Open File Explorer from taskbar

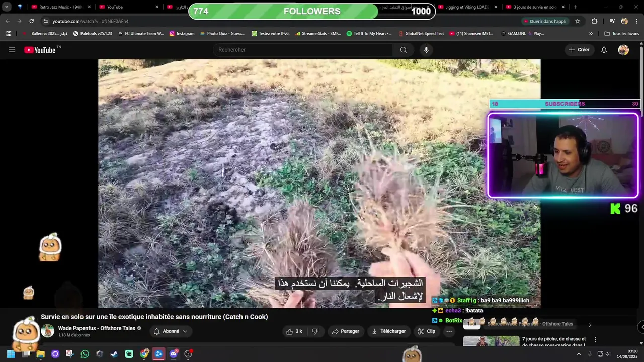pos(41,354)
